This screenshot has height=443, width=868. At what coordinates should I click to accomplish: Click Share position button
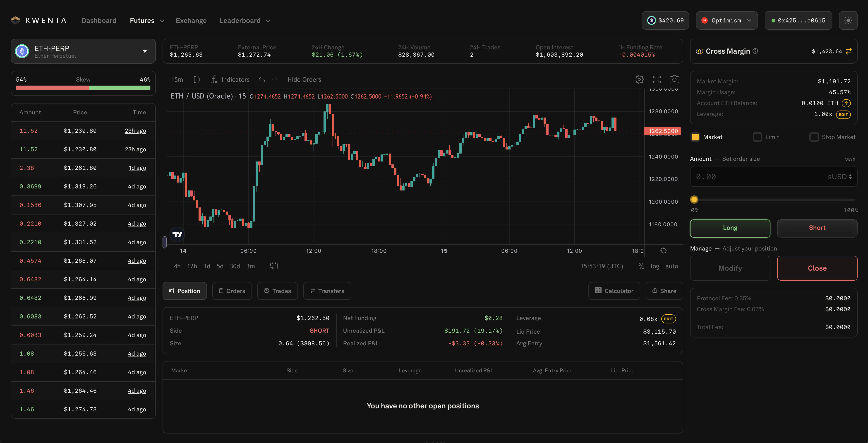(x=664, y=291)
